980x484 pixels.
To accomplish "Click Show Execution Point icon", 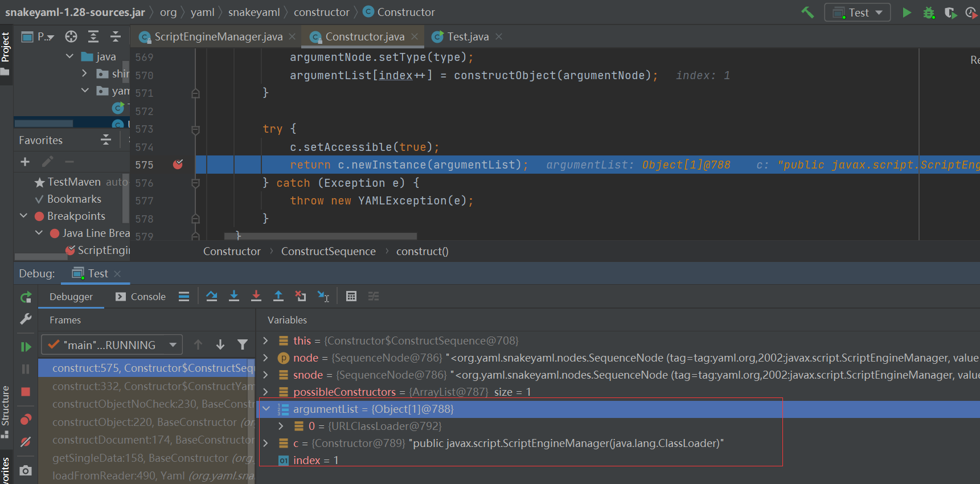I will click(184, 296).
